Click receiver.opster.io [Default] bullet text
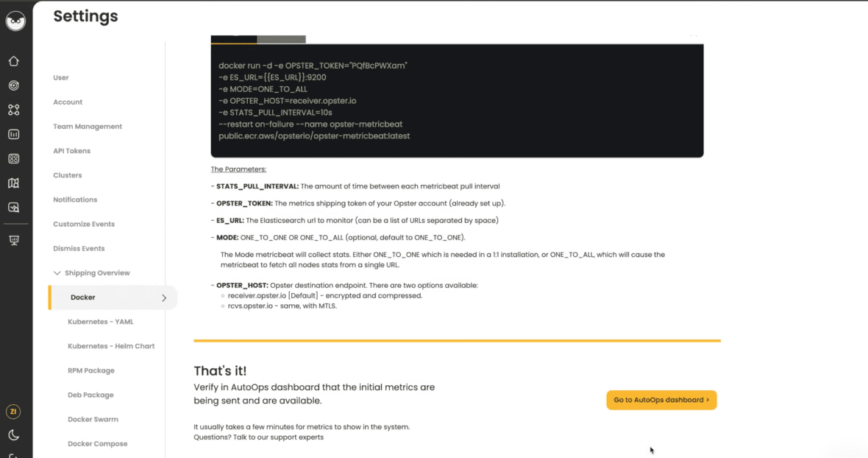868x458 pixels. [325, 296]
